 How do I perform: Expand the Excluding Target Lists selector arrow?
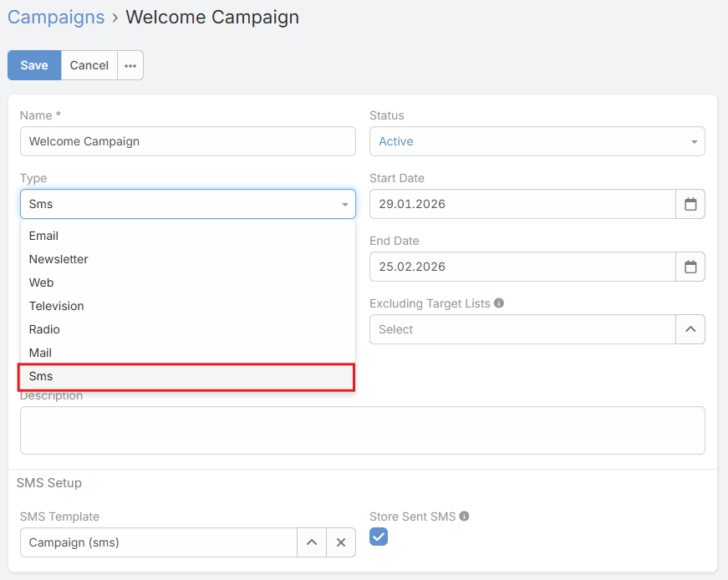(x=690, y=329)
